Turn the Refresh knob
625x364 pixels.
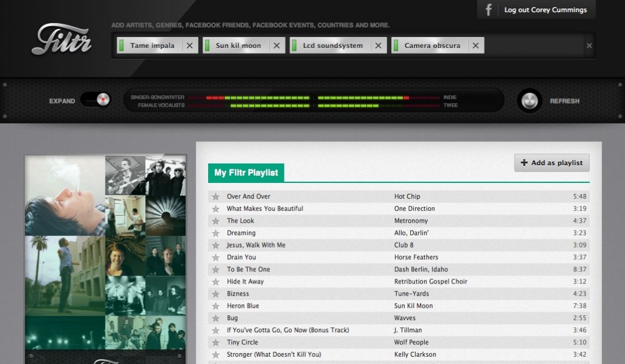tap(529, 101)
